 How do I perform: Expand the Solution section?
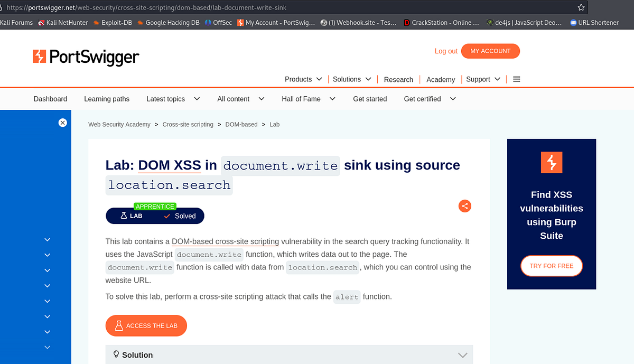click(x=462, y=354)
